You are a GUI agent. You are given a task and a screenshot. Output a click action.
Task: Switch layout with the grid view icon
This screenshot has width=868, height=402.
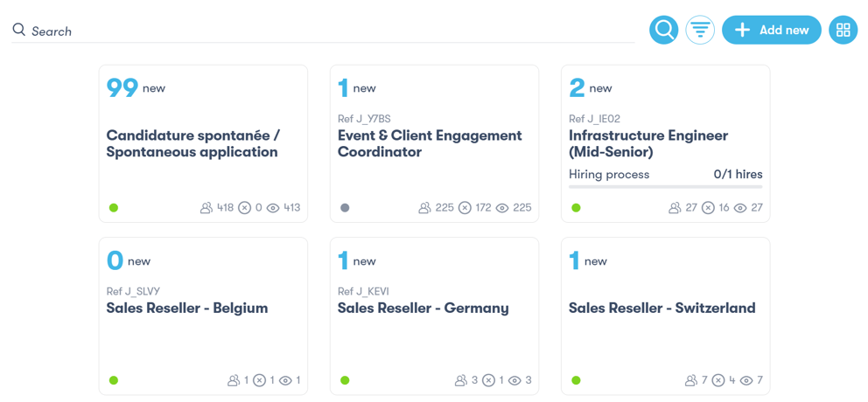[x=843, y=31]
